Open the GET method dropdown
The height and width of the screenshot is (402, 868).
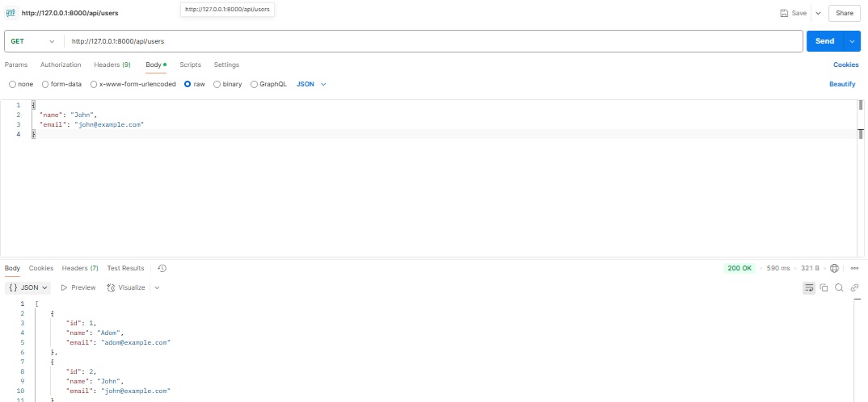pos(34,41)
